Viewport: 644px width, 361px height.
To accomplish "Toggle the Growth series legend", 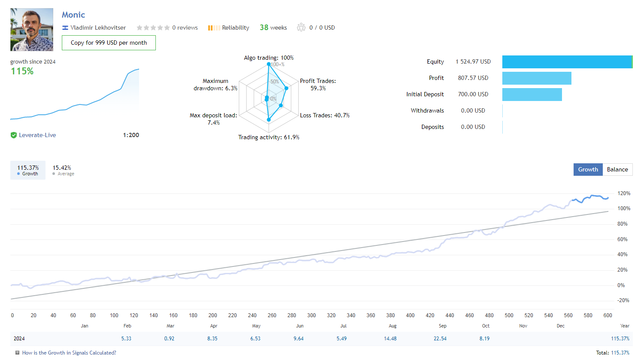I will click(x=28, y=170).
